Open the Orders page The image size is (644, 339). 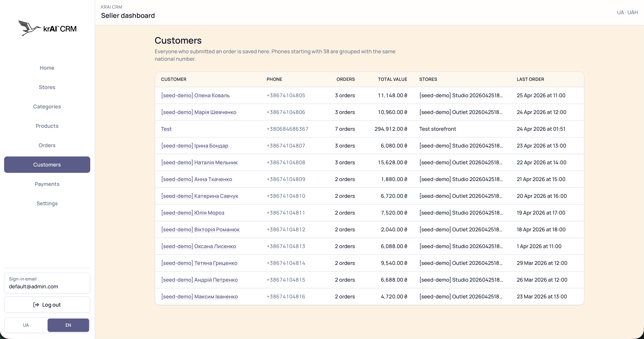coord(47,145)
